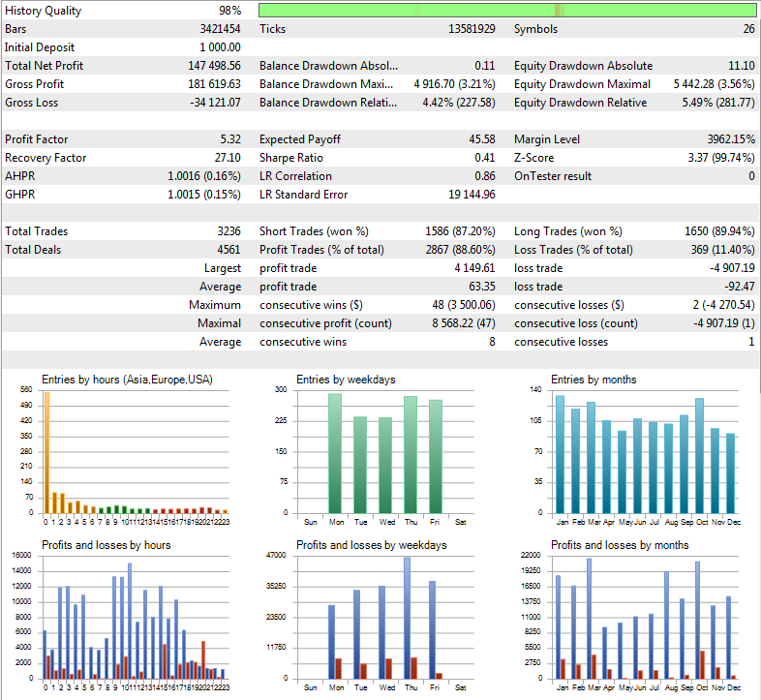Click the Thursday bar in Entries by weekdays

(411, 454)
